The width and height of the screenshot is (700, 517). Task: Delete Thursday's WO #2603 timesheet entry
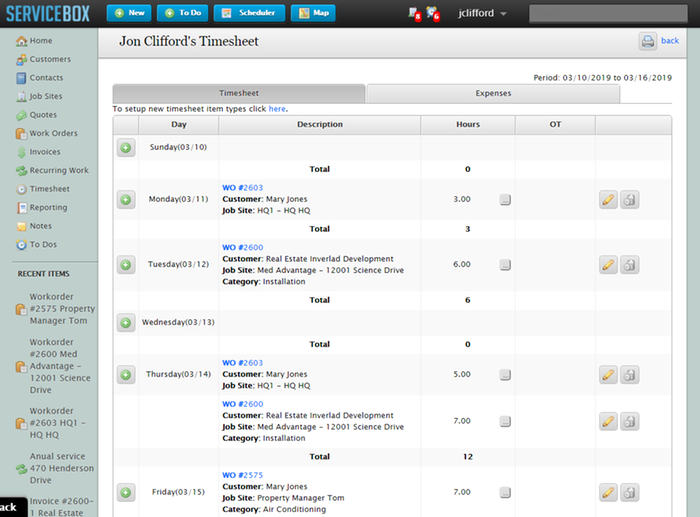click(x=629, y=375)
